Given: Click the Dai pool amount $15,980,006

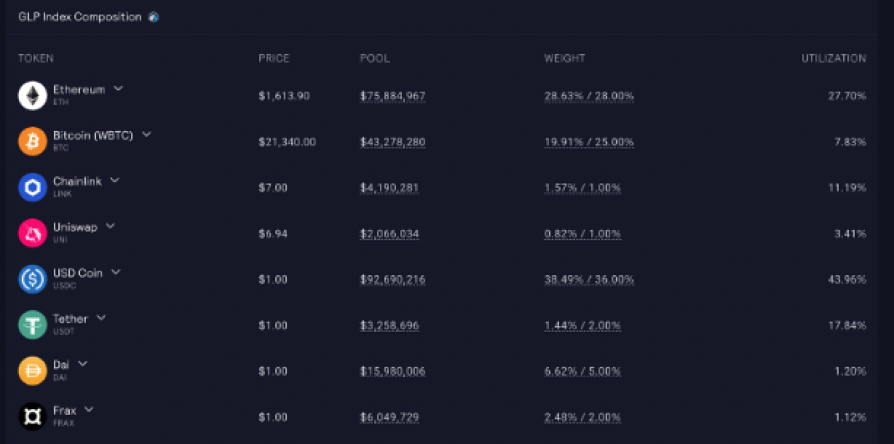Looking at the screenshot, I should pos(393,372).
